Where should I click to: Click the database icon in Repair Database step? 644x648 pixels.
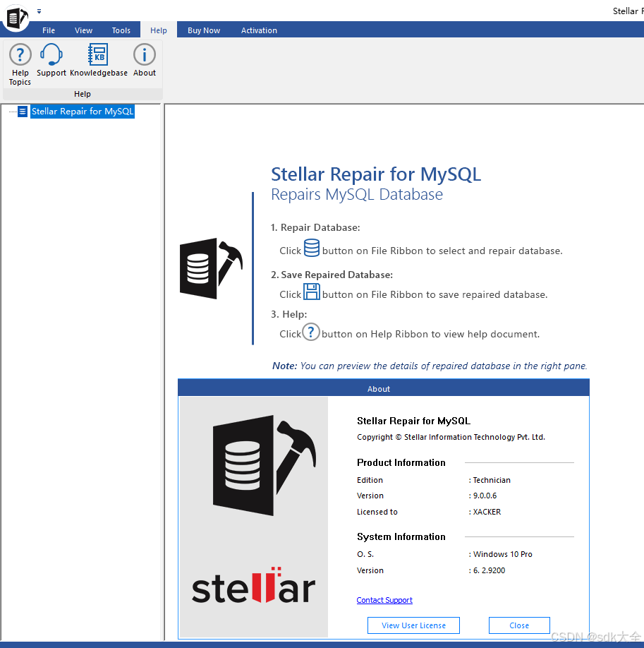(x=312, y=248)
